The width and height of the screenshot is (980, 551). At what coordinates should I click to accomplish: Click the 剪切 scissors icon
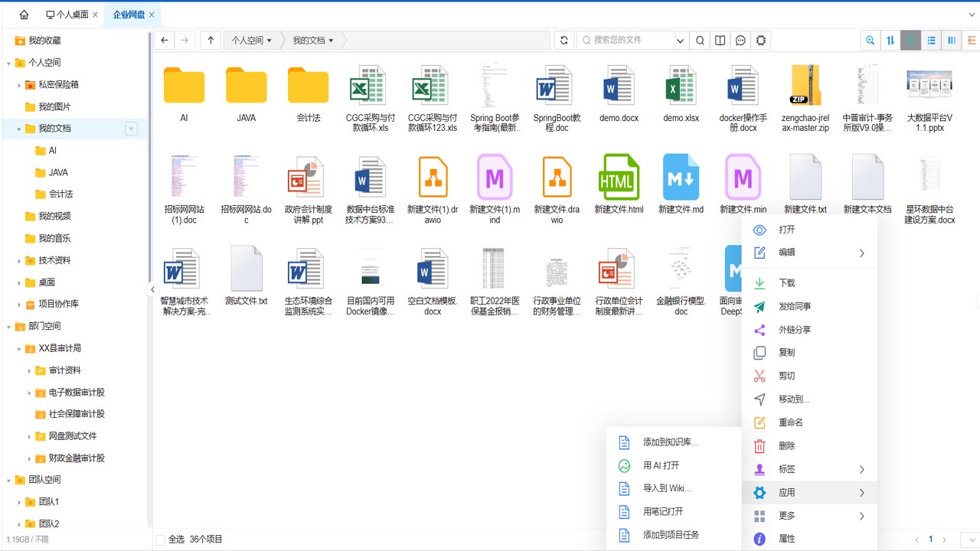(x=759, y=376)
